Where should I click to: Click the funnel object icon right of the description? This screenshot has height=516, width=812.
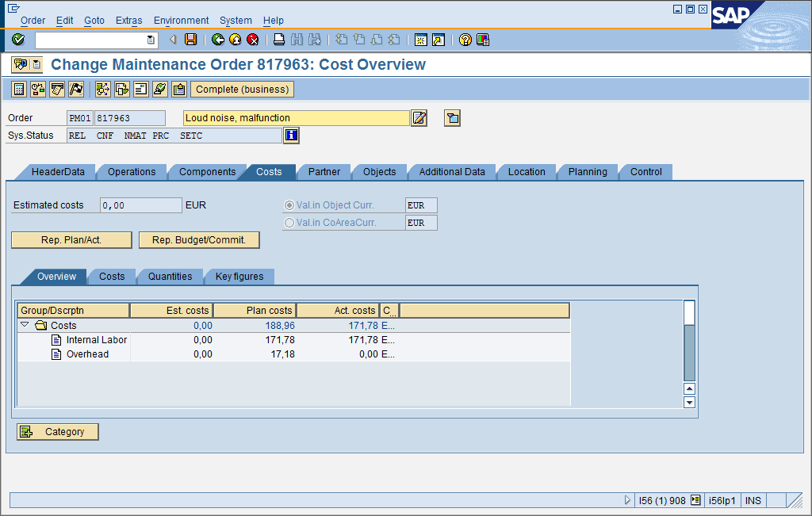[453, 118]
